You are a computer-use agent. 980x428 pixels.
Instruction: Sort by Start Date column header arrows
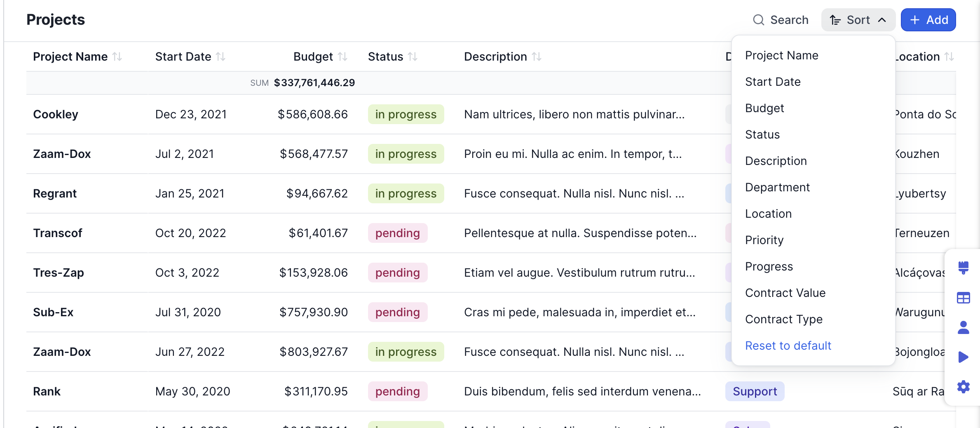coord(221,56)
